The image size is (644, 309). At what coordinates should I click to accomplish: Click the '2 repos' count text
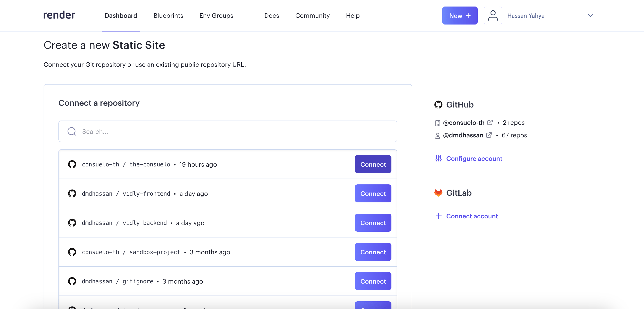513,123
